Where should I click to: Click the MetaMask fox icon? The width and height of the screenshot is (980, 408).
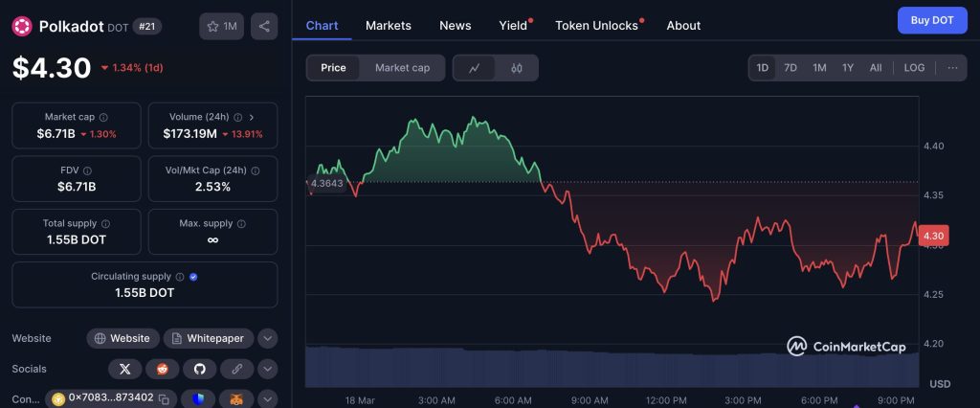(236, 397)
